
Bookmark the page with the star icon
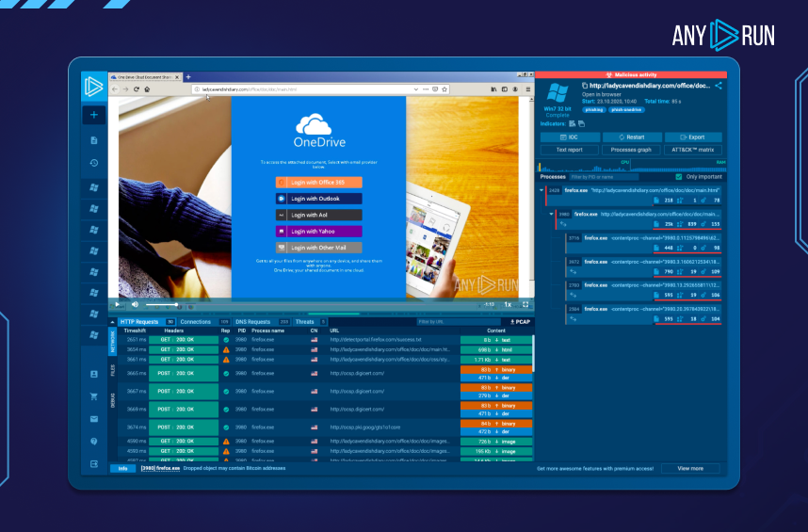(x=444, y=89)
